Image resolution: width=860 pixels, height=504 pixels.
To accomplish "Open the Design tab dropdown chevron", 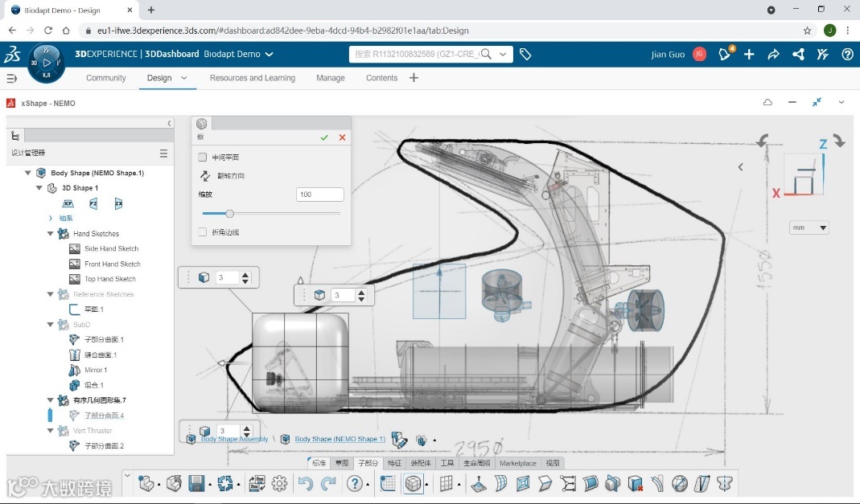I will click(x=184, y=78).
